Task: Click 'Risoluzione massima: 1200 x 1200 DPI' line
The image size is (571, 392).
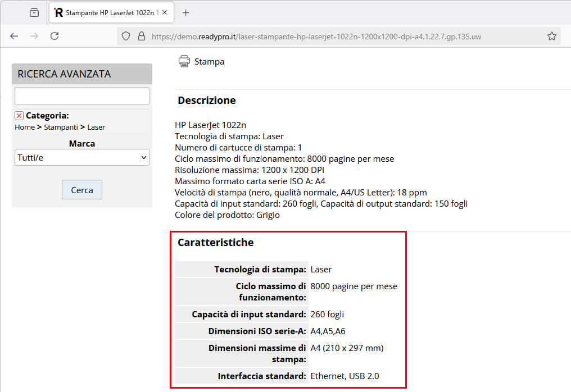Action: click(x=250, y=170)
